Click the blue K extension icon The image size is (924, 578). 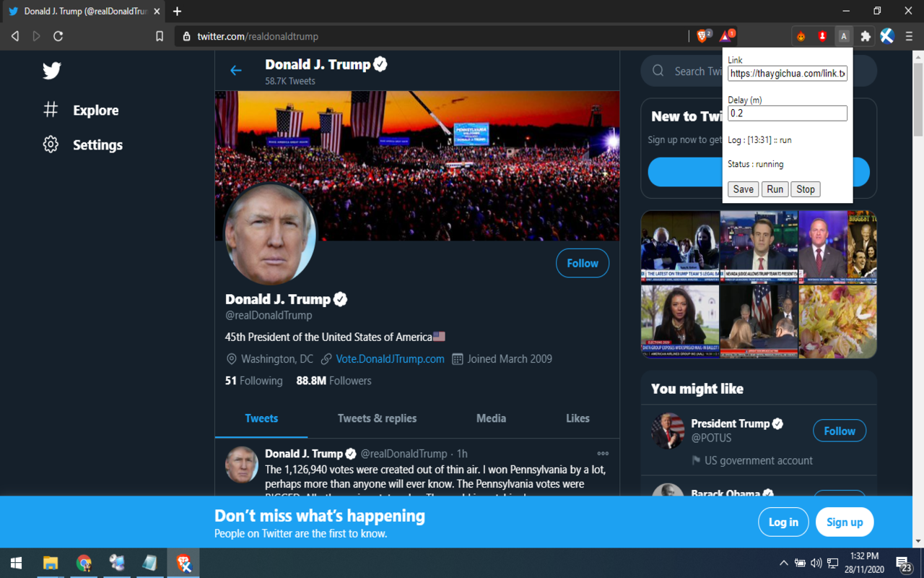887,36
